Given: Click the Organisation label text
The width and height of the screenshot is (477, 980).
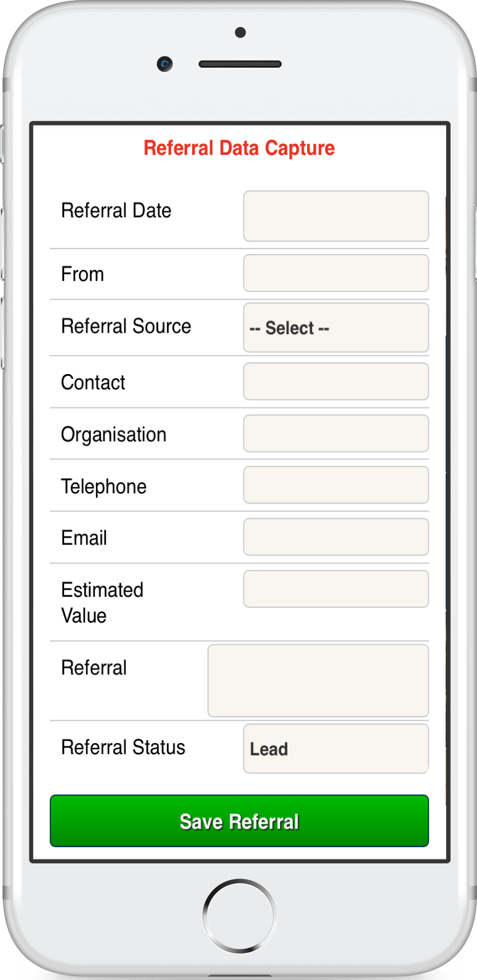Looking at the screenshot, I should click(113, 435).
